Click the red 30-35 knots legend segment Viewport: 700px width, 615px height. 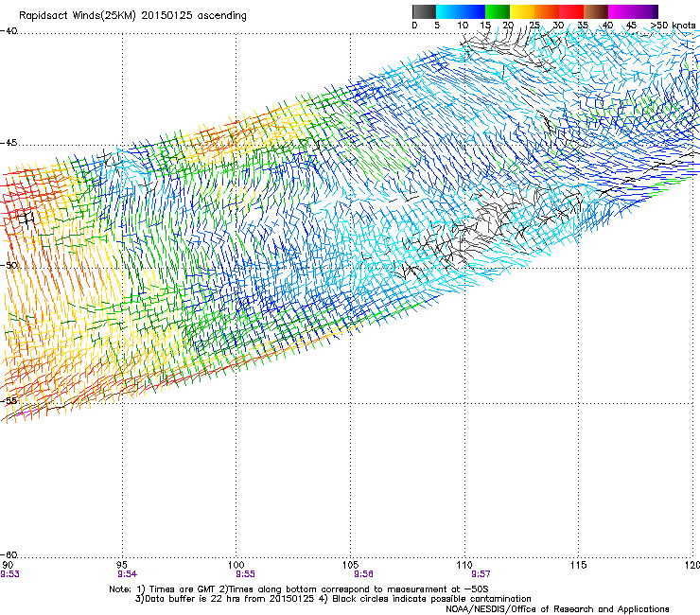click(x=571, y=11)
